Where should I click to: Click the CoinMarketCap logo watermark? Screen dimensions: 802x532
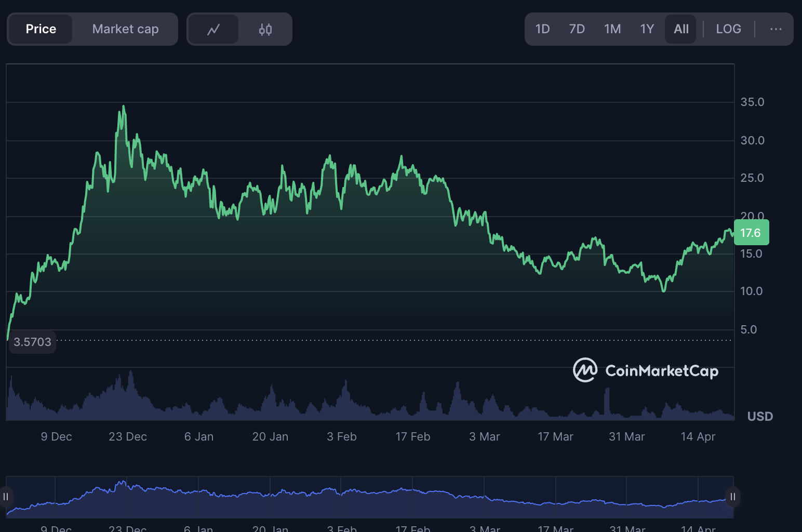pyautogui.click(x=645, y=370)
